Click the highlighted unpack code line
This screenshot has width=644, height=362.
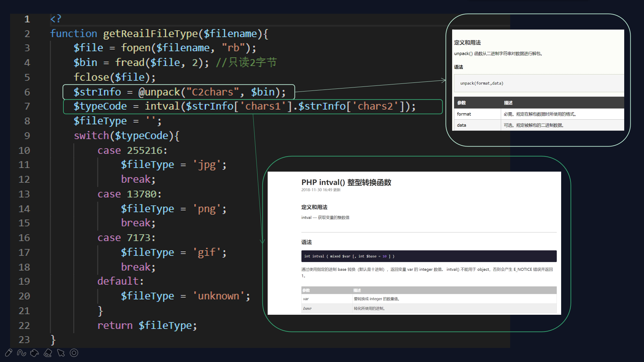(x=179, y=92)
